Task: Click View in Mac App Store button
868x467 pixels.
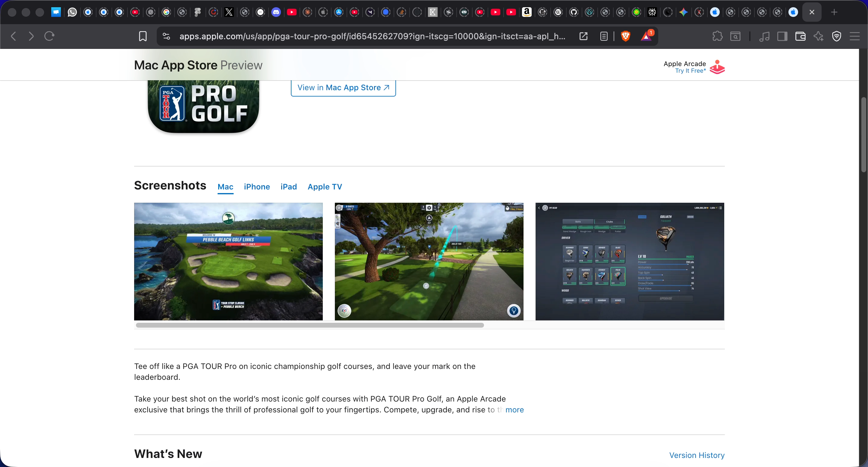Action: pos(343,88)
